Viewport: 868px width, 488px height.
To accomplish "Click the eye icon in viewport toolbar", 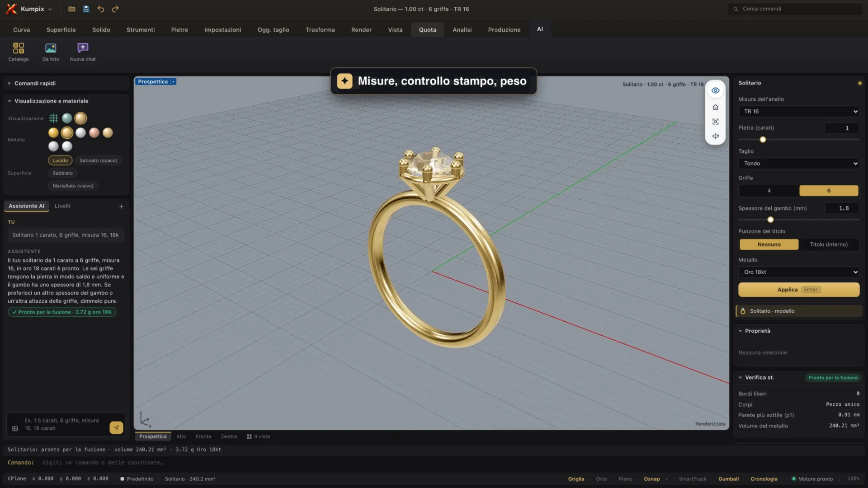I will coord(715,90).
